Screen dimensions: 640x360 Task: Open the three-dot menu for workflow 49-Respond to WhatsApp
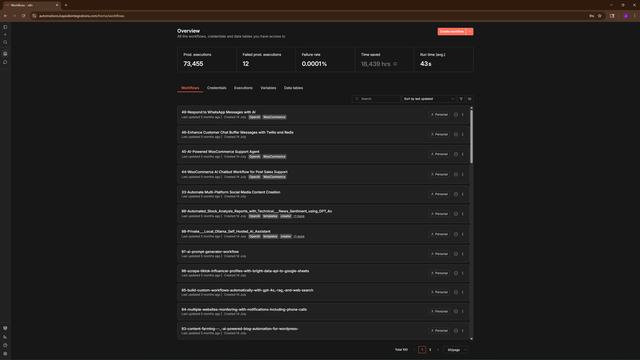[x=462, y=115]
